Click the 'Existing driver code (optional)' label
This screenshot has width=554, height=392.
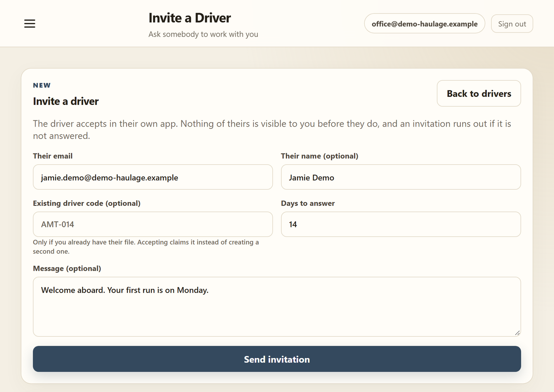click(87, 203)
